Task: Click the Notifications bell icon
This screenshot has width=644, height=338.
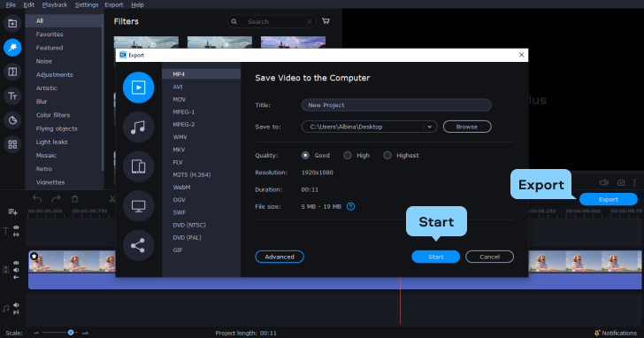Action: click(597, 333)
